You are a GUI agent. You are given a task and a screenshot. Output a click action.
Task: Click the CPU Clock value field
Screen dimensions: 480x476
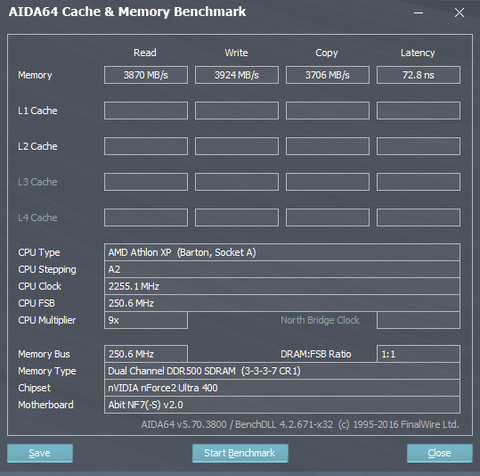(x=282, y=286)
